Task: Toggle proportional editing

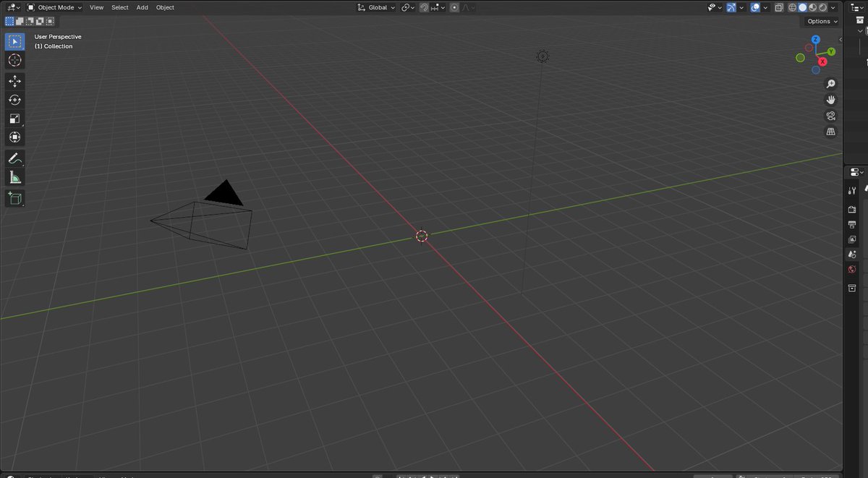Action: [454, 7]
